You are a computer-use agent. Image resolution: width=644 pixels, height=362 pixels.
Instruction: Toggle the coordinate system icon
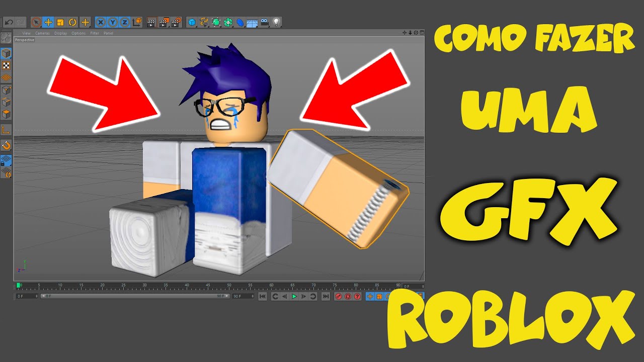tap(136, 22)
